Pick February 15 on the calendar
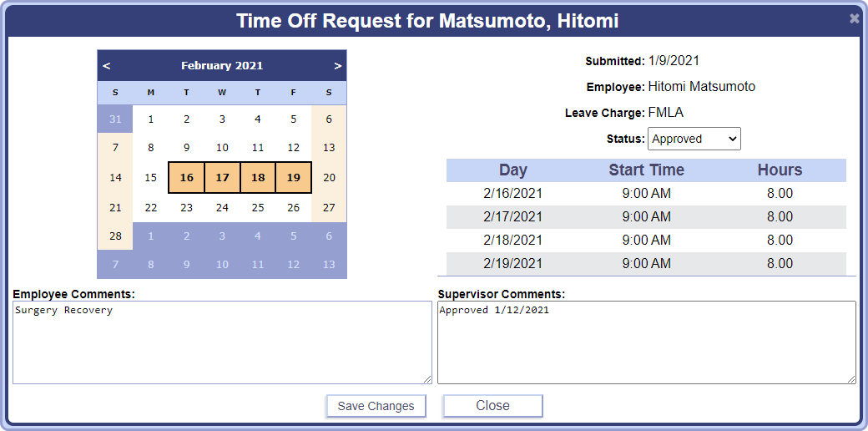 click(151, 177)
